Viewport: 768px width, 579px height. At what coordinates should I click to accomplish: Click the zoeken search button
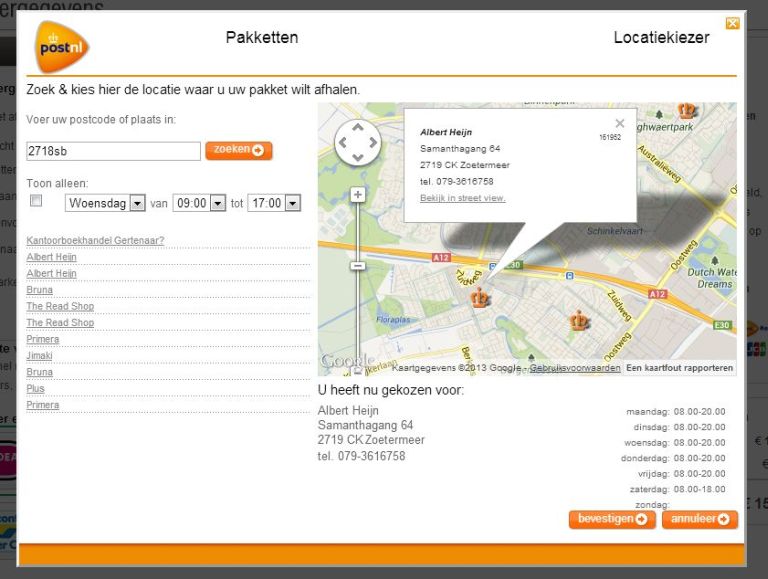pos(239,150)
